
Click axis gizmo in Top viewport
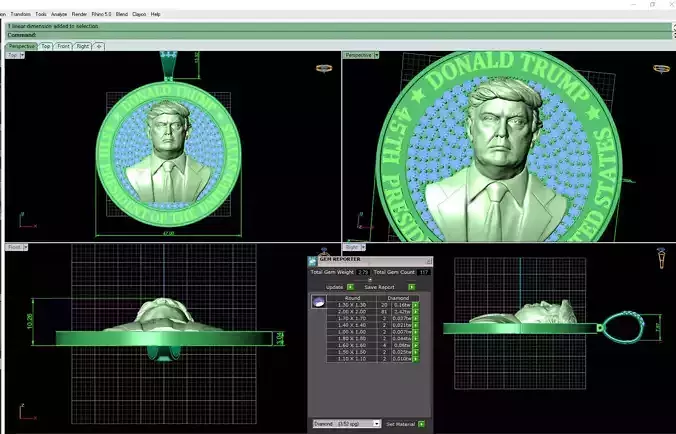click(x=27, y=220)
